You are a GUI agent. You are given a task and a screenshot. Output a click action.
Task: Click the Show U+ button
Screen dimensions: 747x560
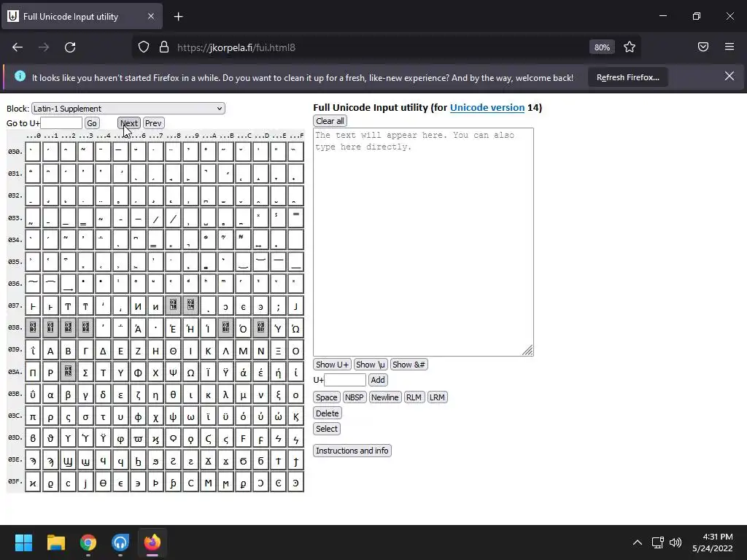click(332, 365)
